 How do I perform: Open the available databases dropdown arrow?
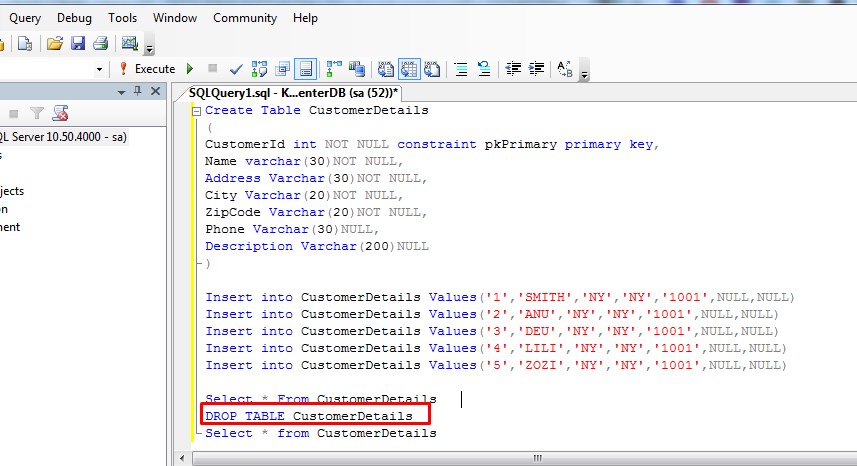[x=99, y=69]
